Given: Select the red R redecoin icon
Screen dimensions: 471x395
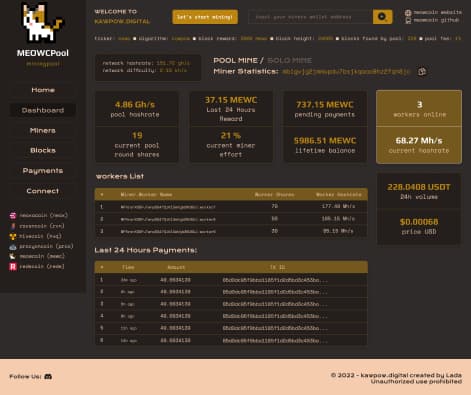Looking at the screenshot, I should coord(13,266).
